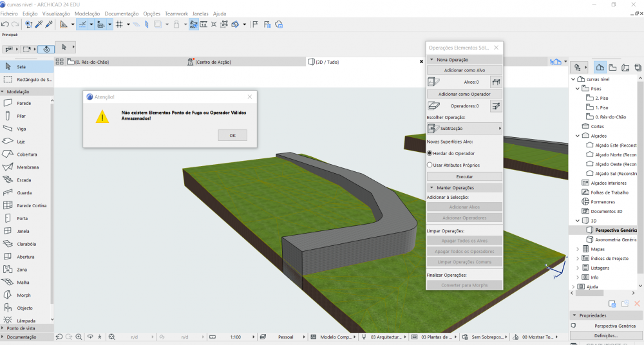Collapse the Nova Operação section
Screen dimensions: 644x345
(x=431, y=59)
